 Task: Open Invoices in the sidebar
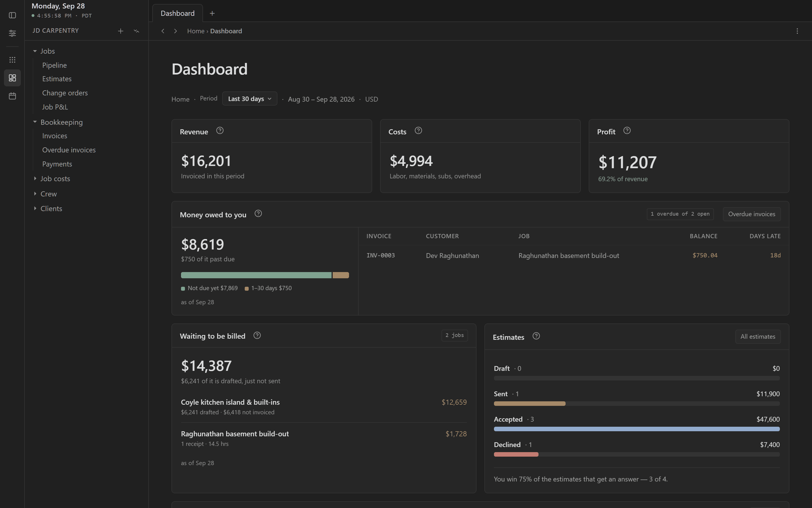(55, 136)
